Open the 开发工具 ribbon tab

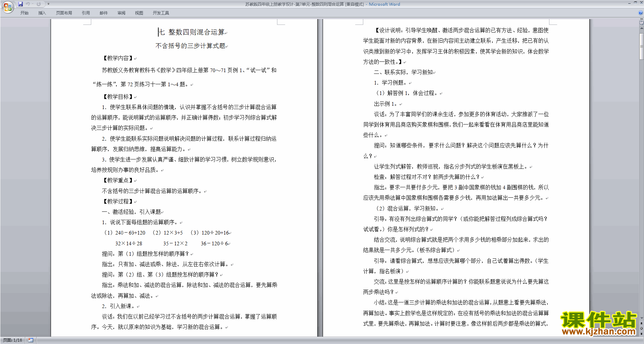(161, 13)
